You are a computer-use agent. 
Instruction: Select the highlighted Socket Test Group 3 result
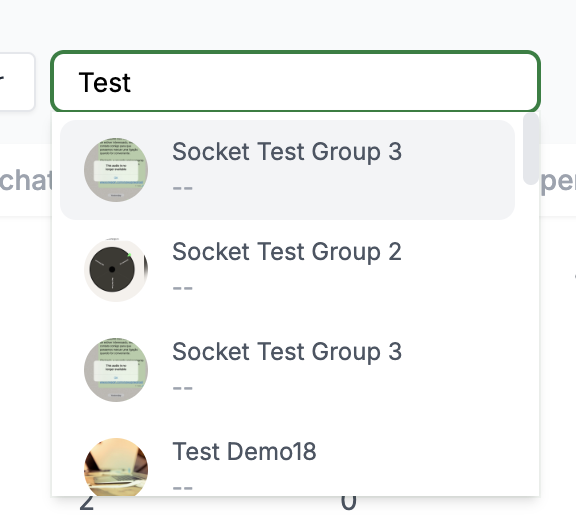[287, 170]
